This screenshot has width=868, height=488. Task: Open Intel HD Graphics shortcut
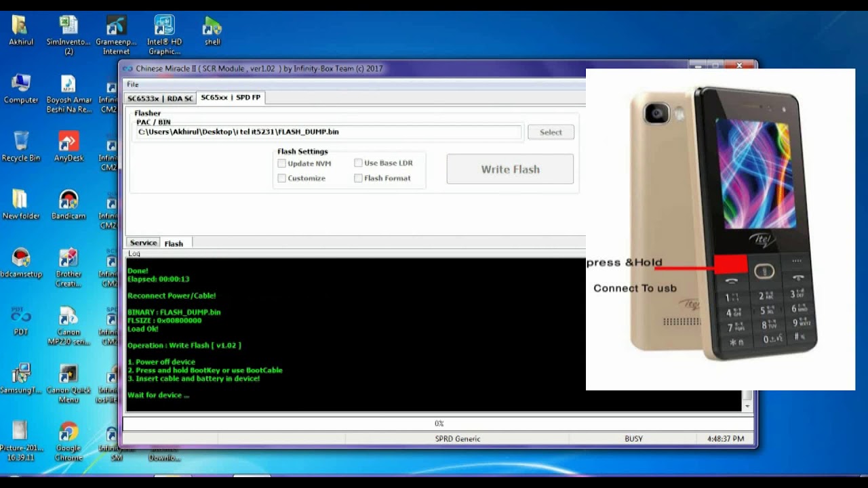click(x=164, y=35)
